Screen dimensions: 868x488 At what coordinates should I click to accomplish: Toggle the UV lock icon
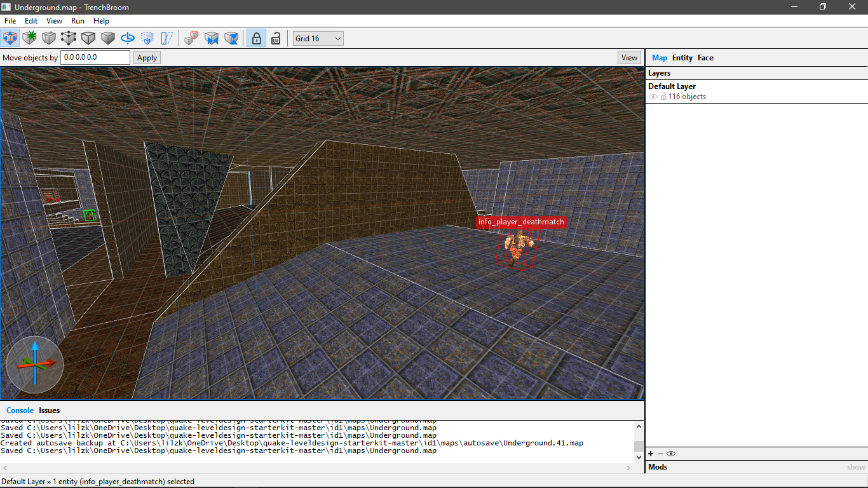tap(276, 38)
